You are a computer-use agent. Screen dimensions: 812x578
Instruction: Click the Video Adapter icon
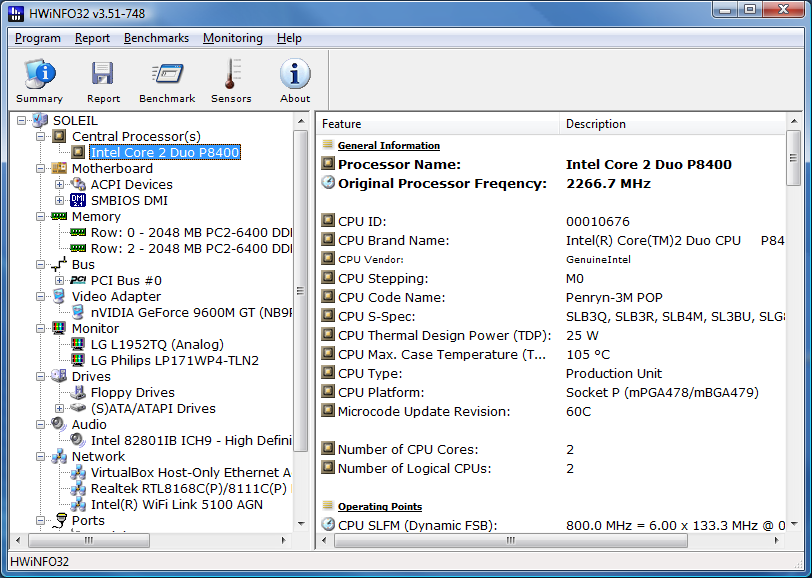(59, 296)
